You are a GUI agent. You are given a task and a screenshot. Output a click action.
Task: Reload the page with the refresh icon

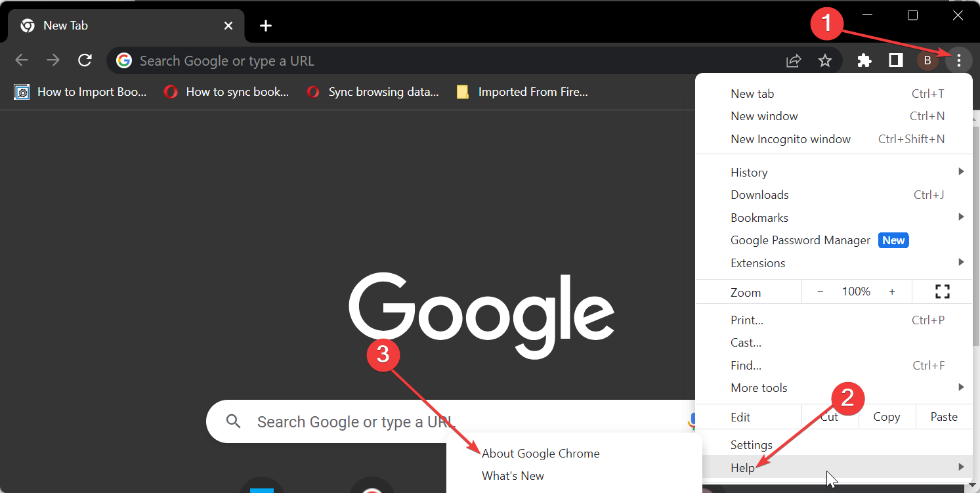(x=85, y=60)
